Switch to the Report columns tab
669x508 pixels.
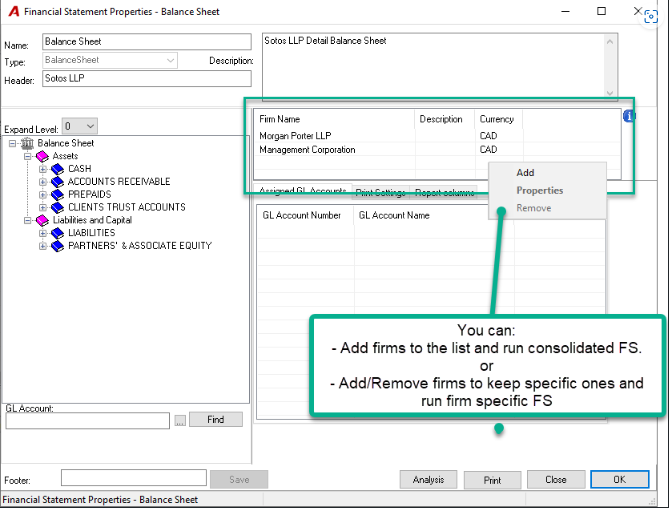click(x=444, y=193)
